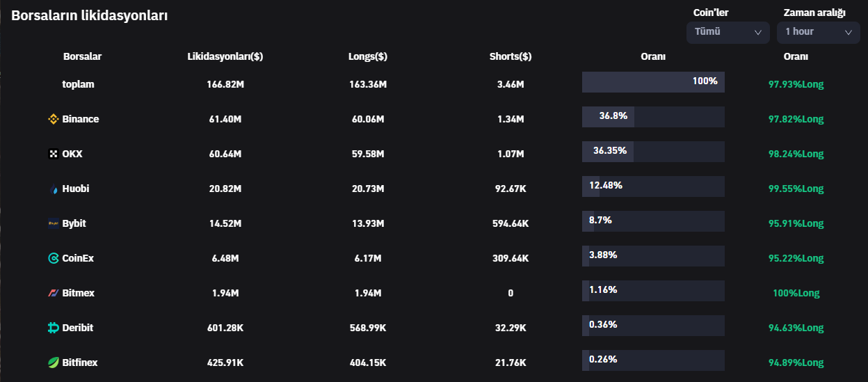Click the Shorts($) column header
This screenshot has height=382, width=868.
tap(511, 56)
